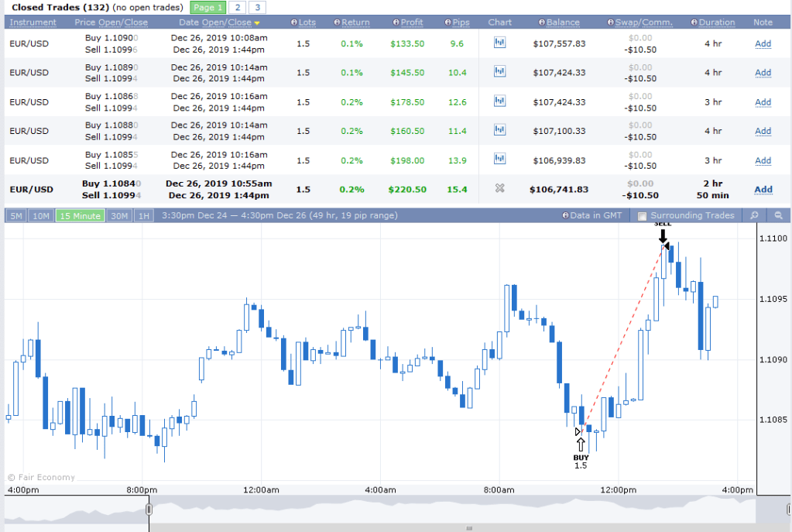
Task: Add a note to the first trade
Action: [x=763, y=43]
